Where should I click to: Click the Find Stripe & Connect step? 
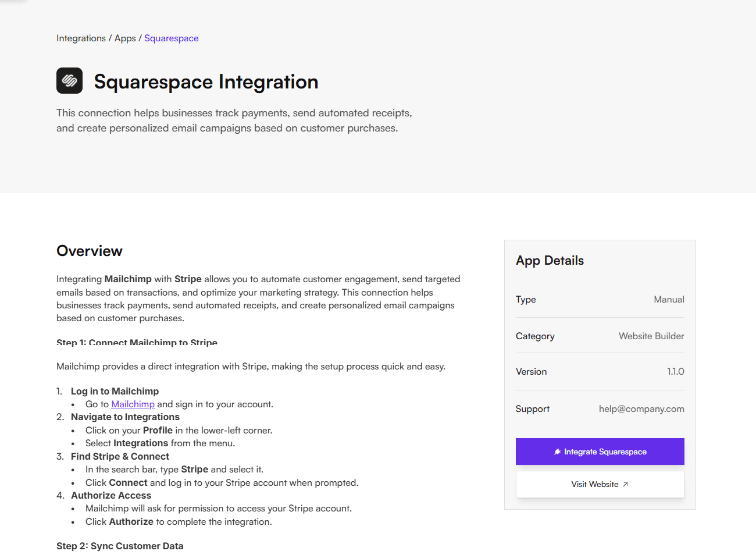coord(120,457)
